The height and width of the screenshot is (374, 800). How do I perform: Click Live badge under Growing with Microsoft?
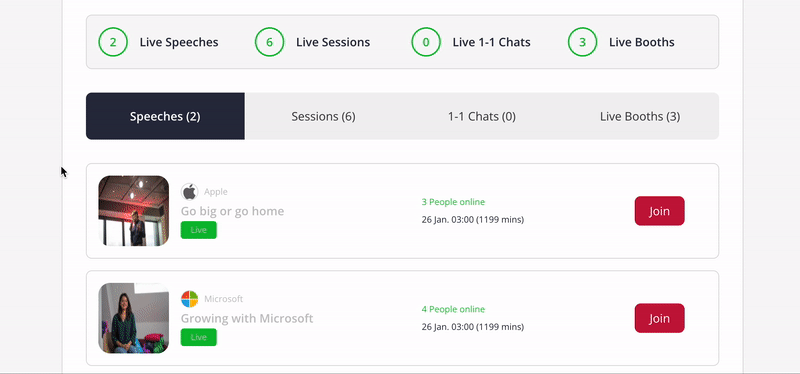198,337
